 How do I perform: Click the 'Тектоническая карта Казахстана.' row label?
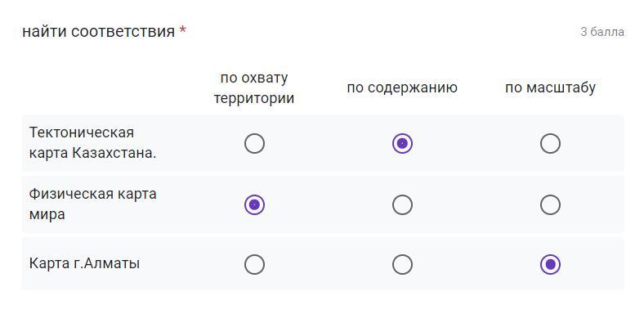92,143
